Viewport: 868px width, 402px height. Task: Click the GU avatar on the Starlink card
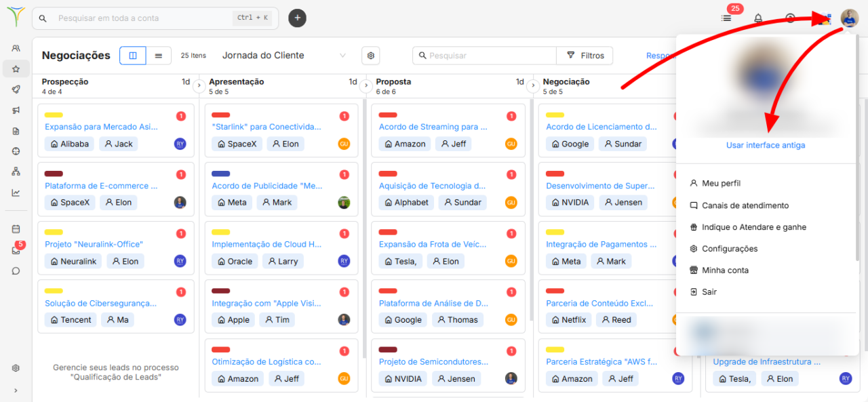tap(344, 144)
